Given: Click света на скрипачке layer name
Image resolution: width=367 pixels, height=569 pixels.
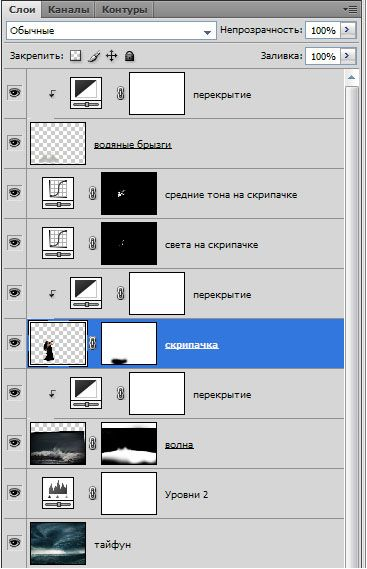Looking at the screenshot, I should 212,245.
